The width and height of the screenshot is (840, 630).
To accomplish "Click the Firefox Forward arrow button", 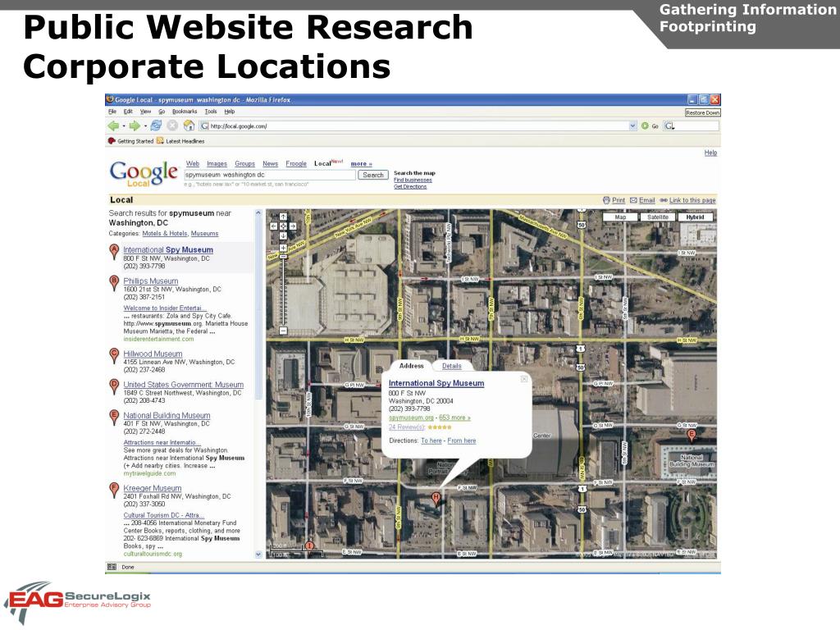I will 135,126.
